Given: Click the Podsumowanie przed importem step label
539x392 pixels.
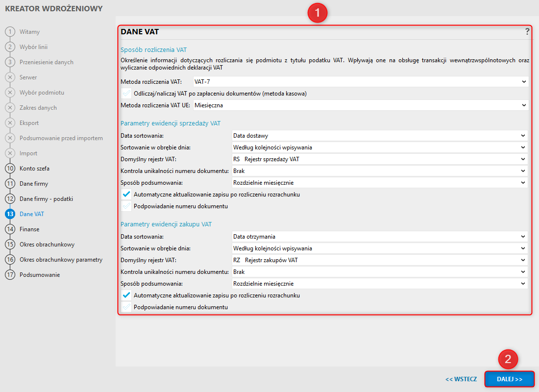Looking at the screenshot, I should tap(61, 138).
